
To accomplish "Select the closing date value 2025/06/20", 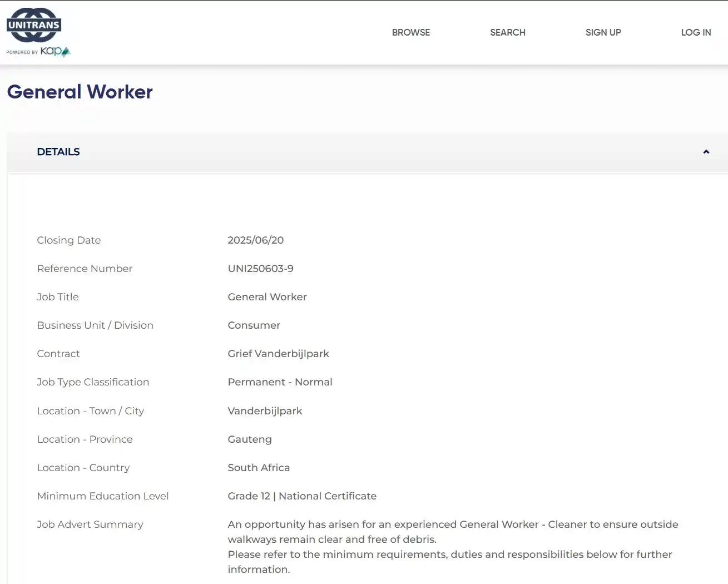I will [x=255, y=240].
